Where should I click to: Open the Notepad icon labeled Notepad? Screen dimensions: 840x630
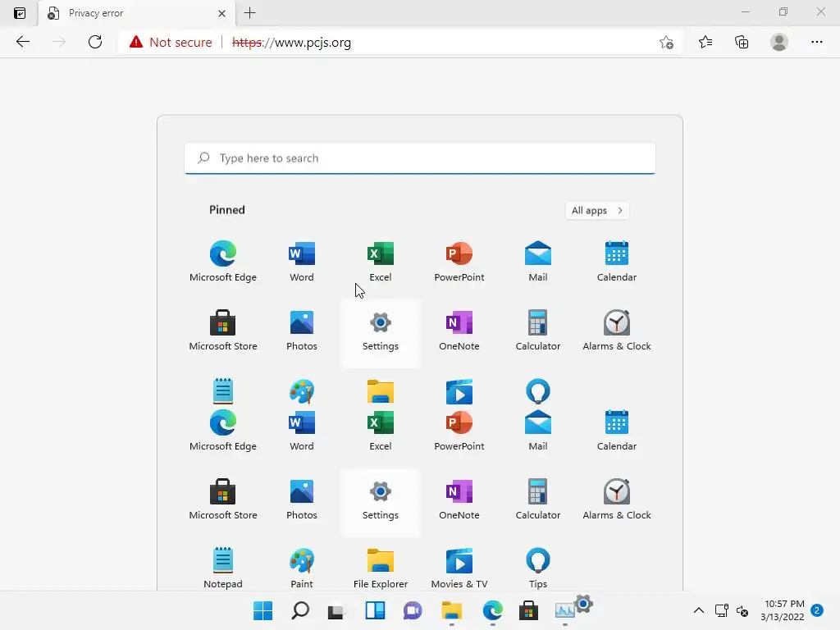(223, 568)
